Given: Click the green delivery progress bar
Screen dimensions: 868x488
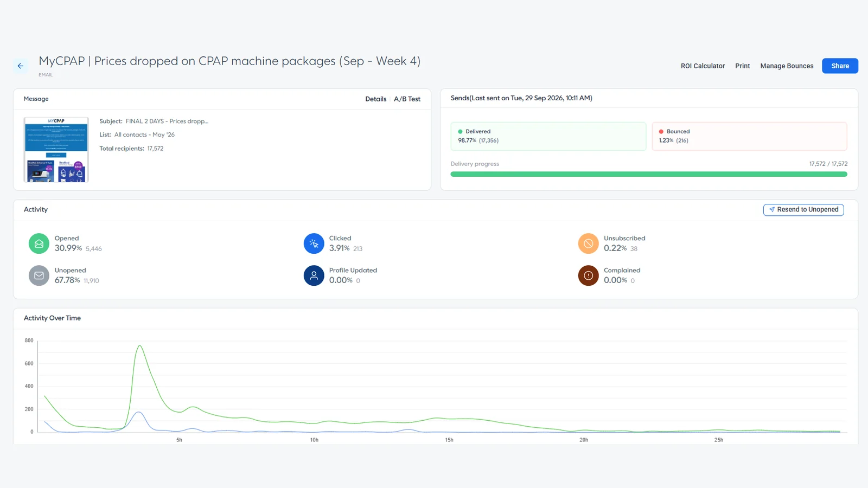Looking at the screenshot, I should click(649, 174).
